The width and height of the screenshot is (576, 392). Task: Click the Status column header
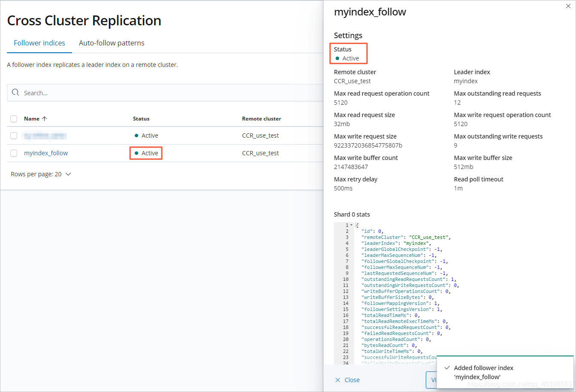coord(141,119)
